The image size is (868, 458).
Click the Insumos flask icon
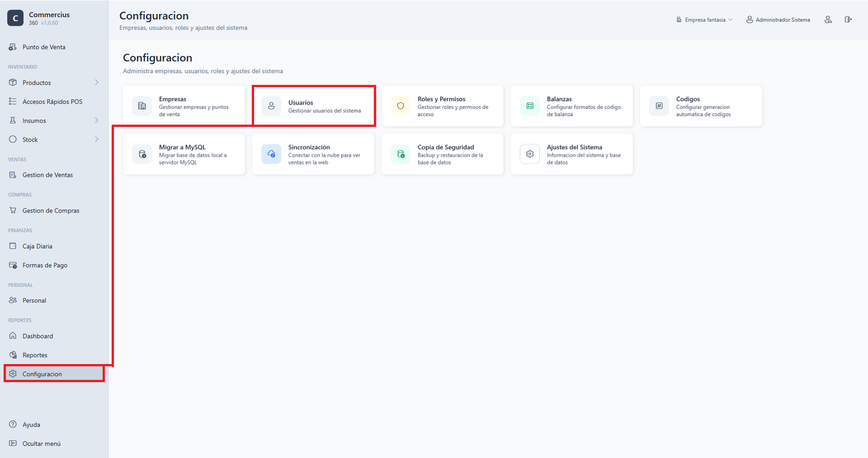click(12, 120)
